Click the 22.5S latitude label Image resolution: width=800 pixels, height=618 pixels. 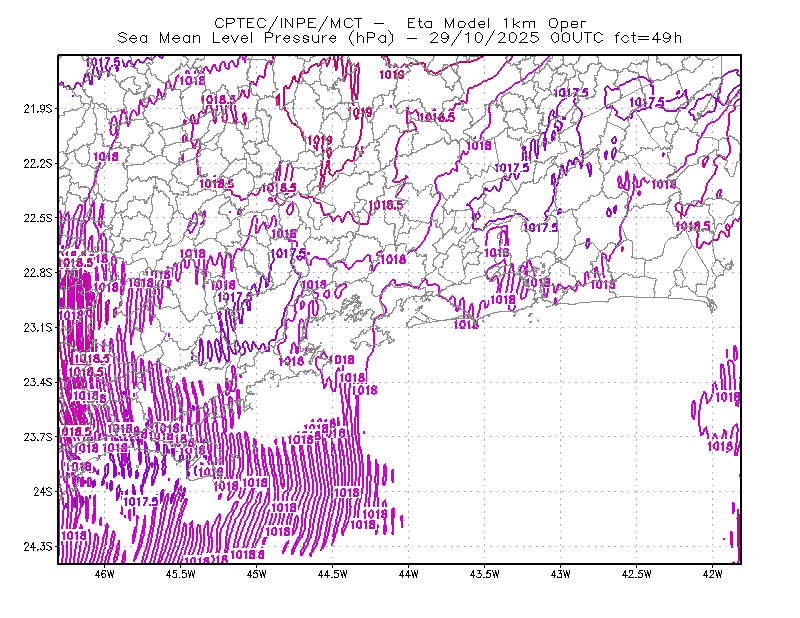click(x=38, y=218)
